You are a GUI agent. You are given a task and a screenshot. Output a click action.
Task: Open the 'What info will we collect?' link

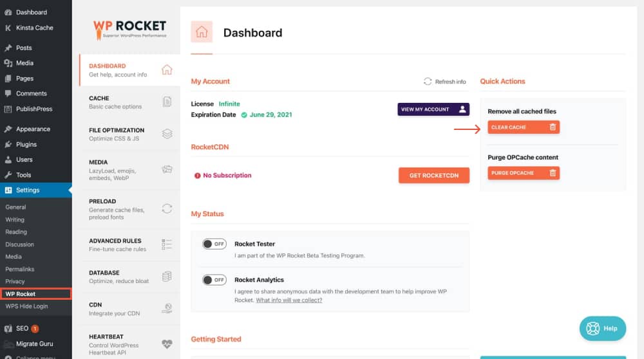pyautogui.click(x=289, y=300)
